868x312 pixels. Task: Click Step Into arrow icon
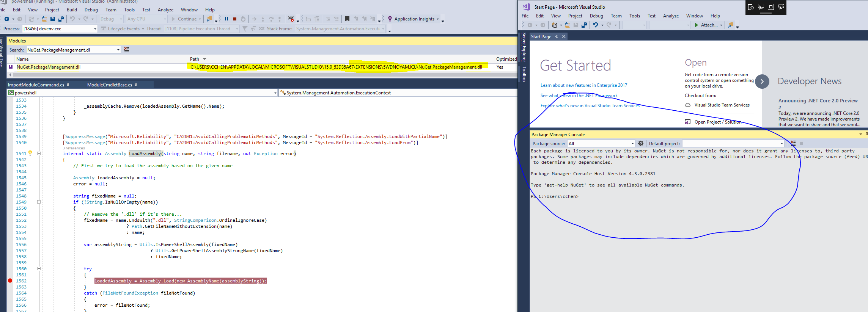point(263,19)
